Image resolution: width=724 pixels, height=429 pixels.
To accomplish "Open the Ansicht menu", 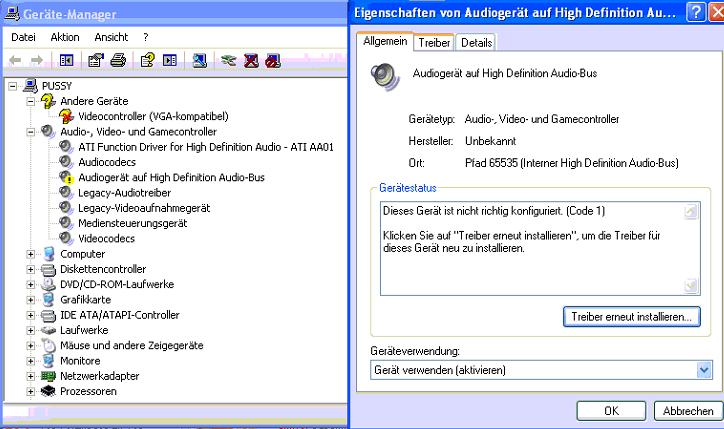I will click(111, 37).
